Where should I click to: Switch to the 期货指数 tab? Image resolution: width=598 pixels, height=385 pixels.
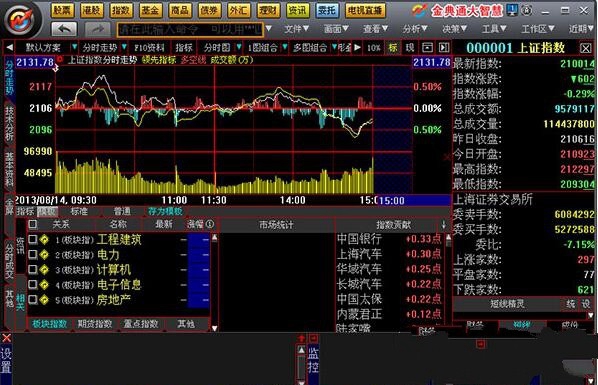click(x=95, y=324)
